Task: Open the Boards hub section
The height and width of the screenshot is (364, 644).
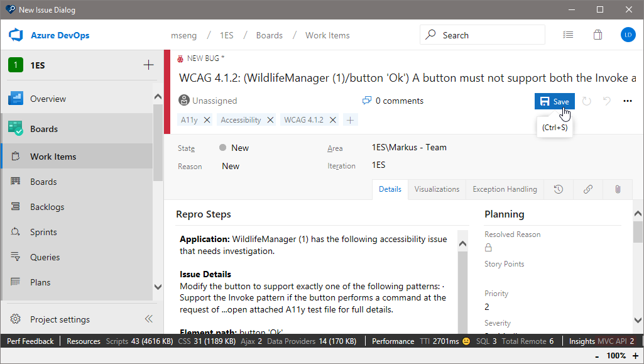Action: (x=78, y=129)
